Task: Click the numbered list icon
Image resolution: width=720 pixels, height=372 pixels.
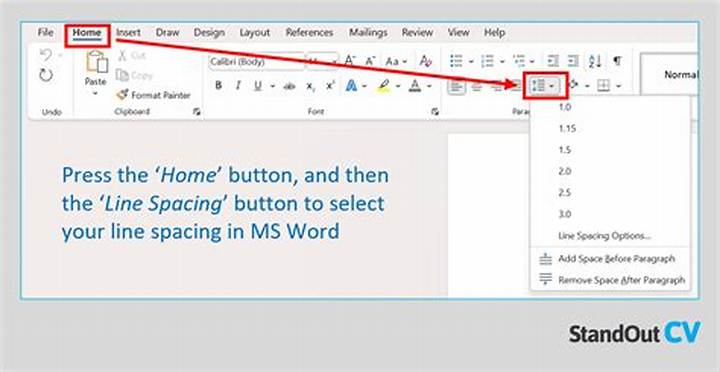Action: 487,61
